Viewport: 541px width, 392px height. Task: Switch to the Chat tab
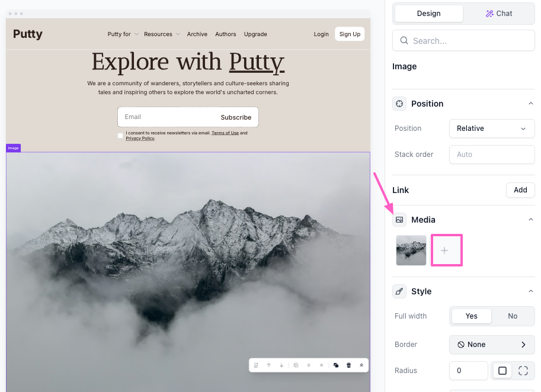pyautogui.click(x=499, y=14)
